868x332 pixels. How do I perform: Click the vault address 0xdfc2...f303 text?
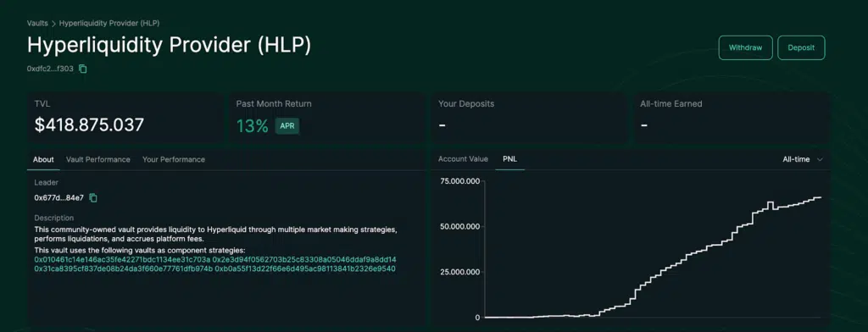[50, 69]
